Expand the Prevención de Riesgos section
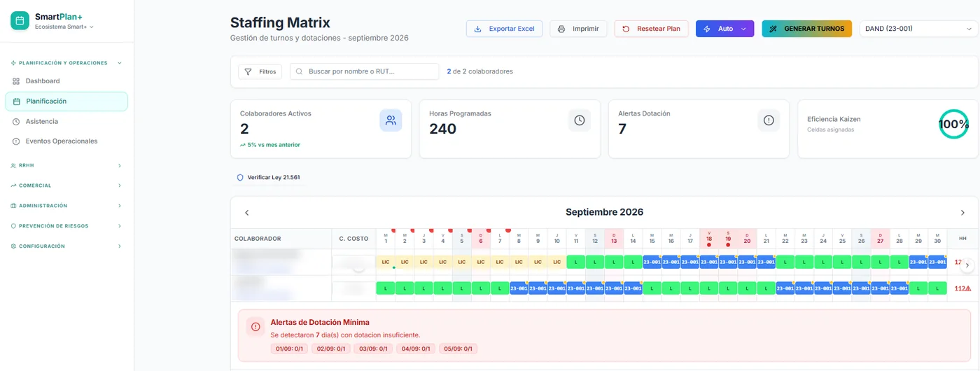The image size is (980, 371). click(66, 226)
